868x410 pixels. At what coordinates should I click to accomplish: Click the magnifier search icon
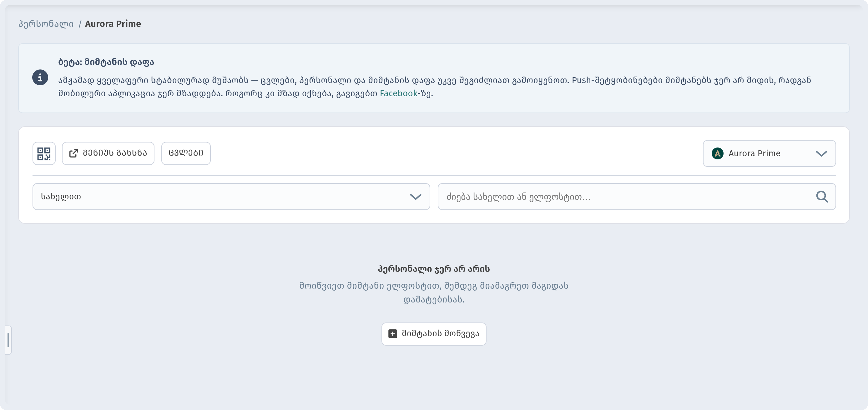tap(822, 197)
